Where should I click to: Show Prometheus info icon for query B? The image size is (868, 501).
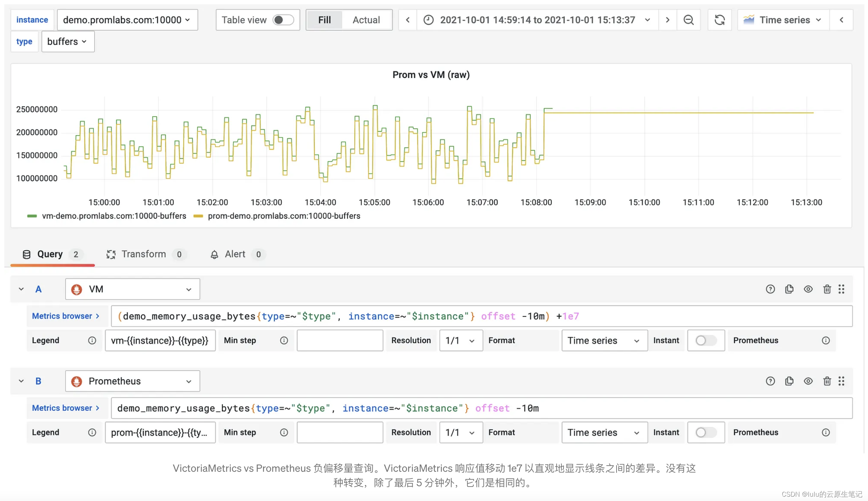tap(826, 432)
